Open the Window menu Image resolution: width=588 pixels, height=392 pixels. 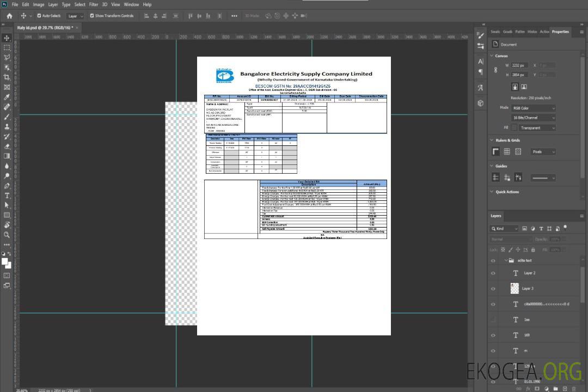tap(131, 4)
